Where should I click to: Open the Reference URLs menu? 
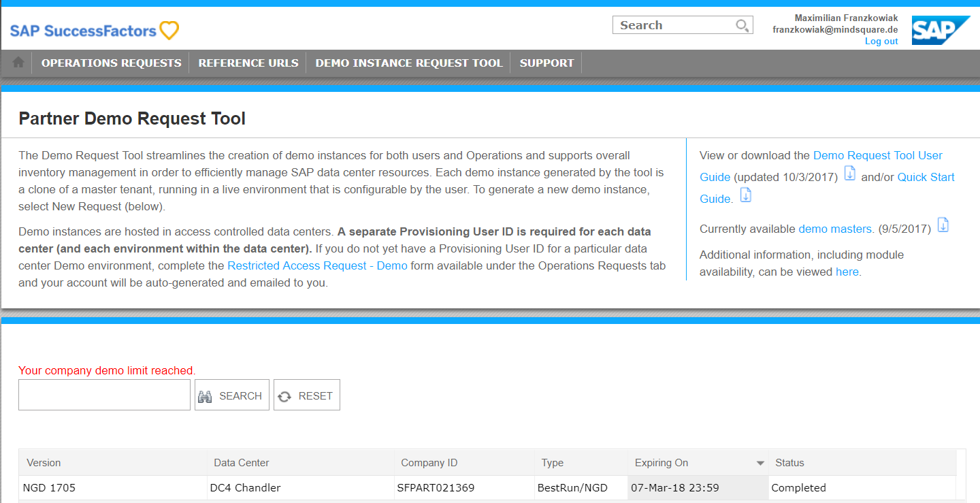tap(248, 63)
